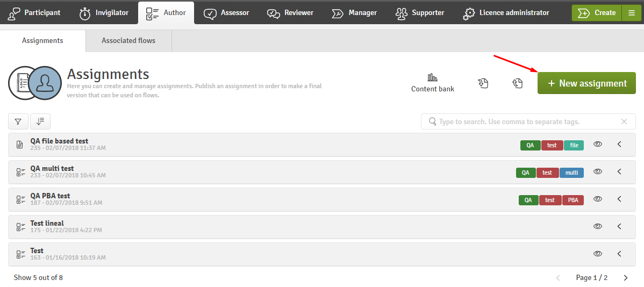Click the hamburger menu icon next to Create
The width and height of the screenshot is (644, 287).
pyautogui.click(x=632, y=13)
